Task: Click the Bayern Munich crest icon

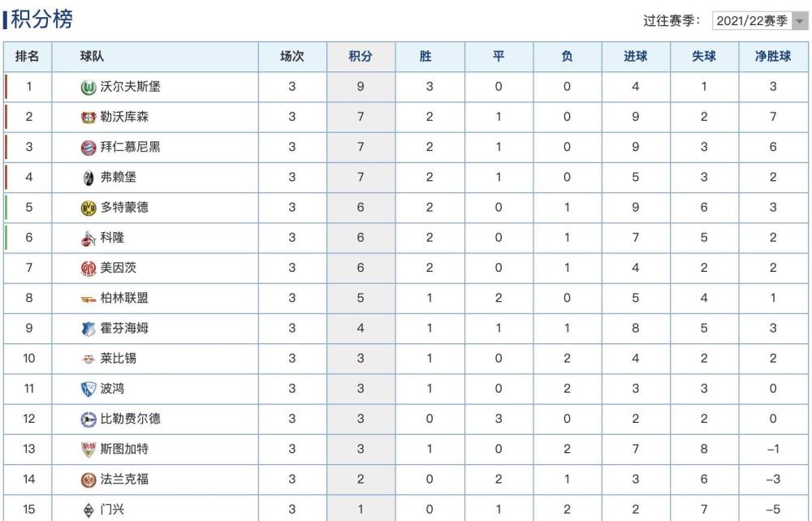Action: click(89, 148)
